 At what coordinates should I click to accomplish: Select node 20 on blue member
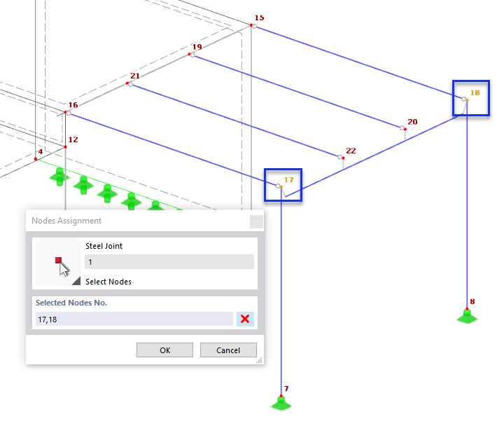405,130
